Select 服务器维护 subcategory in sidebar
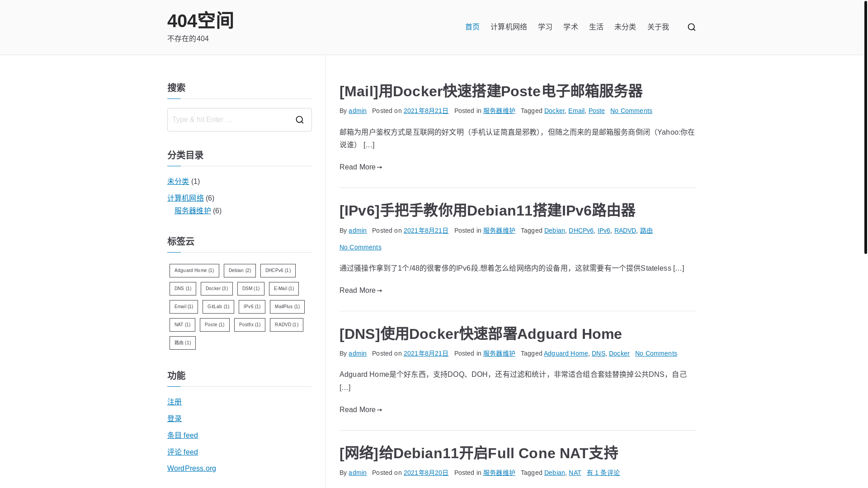The width and height of the screenshot is (868, 488). pos(193,211)
